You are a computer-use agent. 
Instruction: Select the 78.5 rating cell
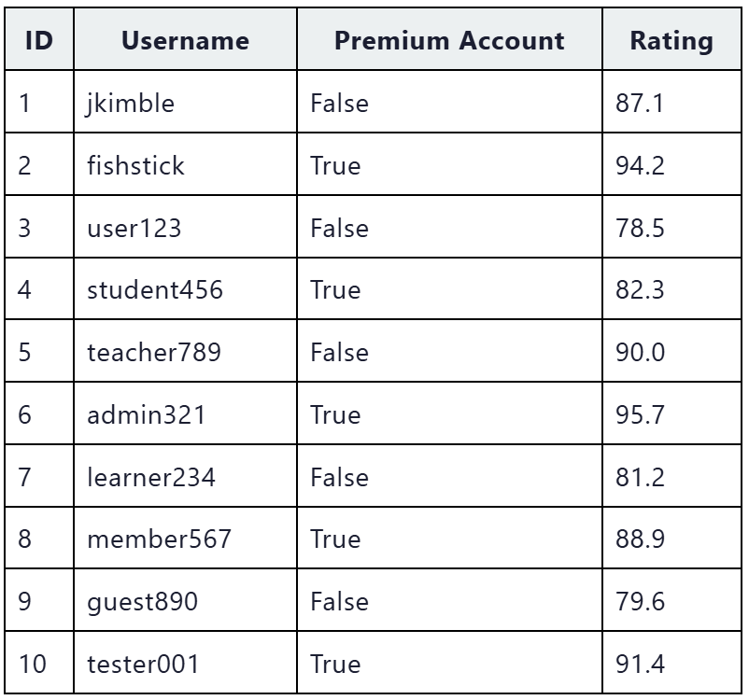point(671,227)
